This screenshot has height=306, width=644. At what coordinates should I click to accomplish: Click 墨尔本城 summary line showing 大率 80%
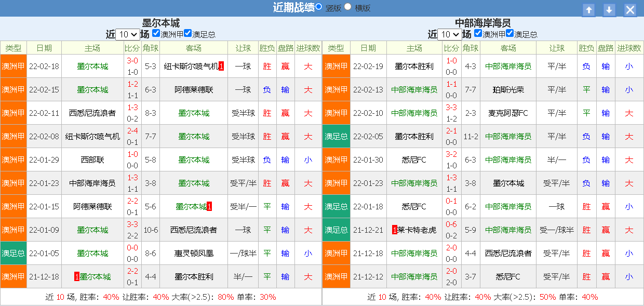point(161,297)
